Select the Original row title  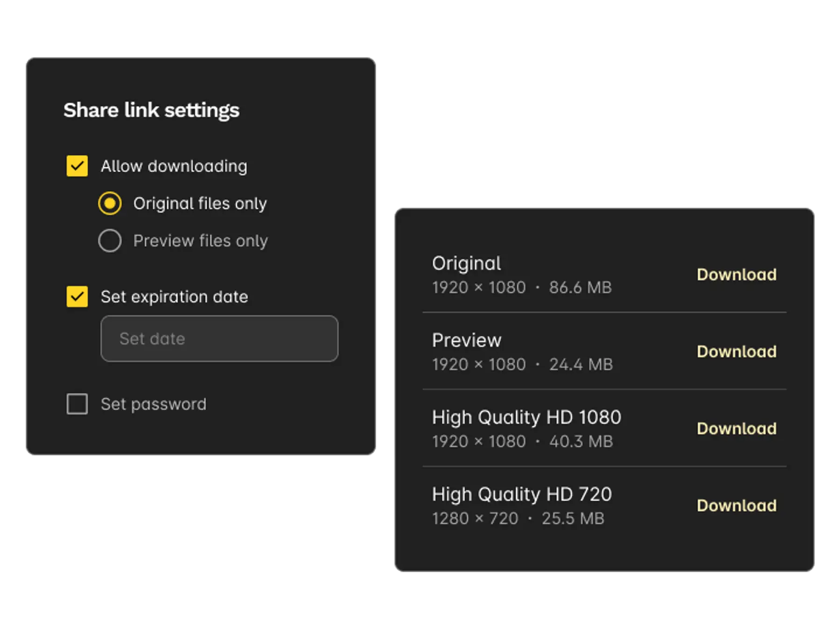click(x=466, y=263)
